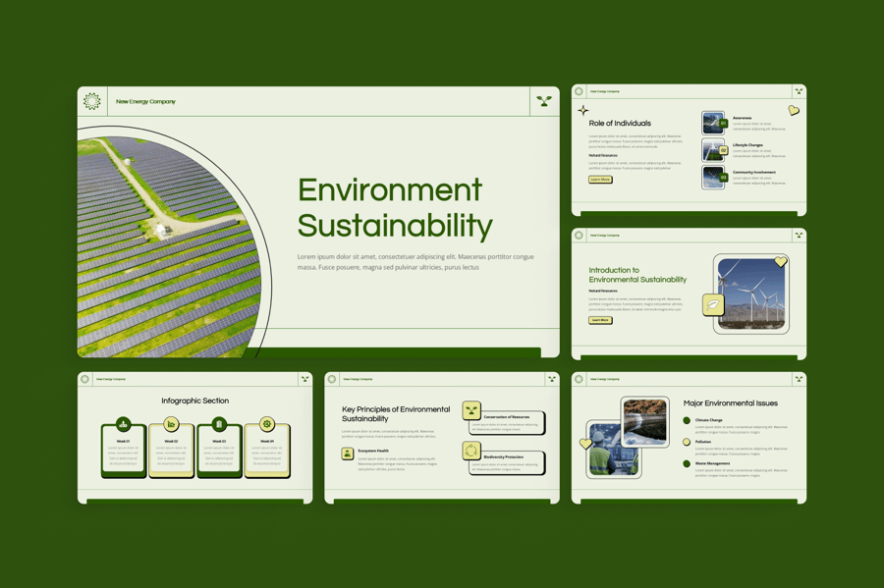Click the heart icon on the wind turbine photo
Screen dimensions: 884x588
(x=781, y=262)
